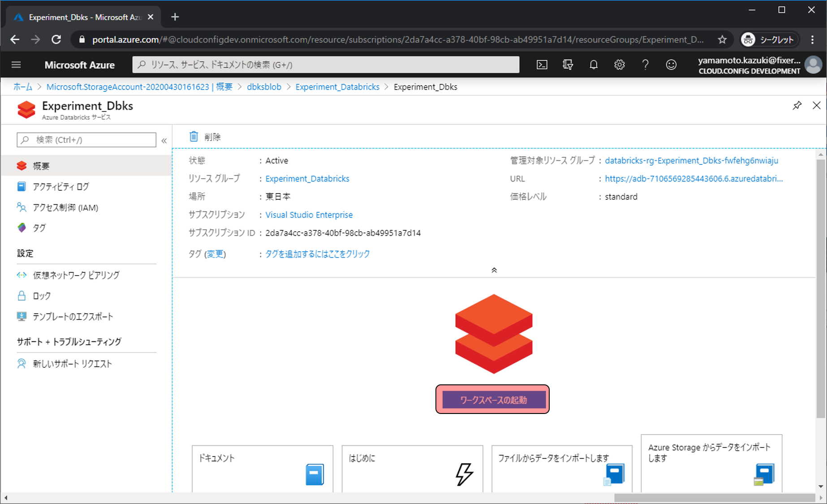
Task: Click the horizontal scrollbar at bottom
Action: [714, 498]
